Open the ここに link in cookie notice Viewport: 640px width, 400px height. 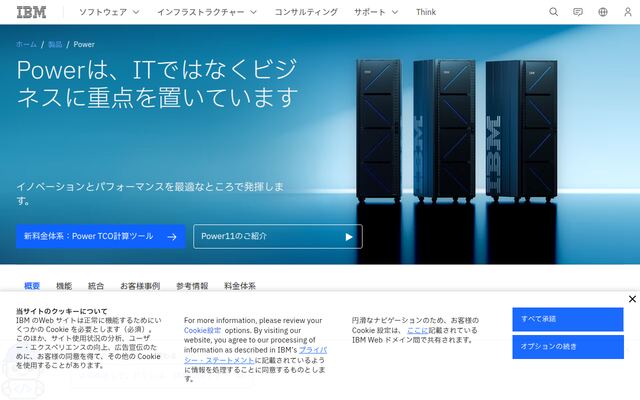pyautogui.click(x=418, y=330)
